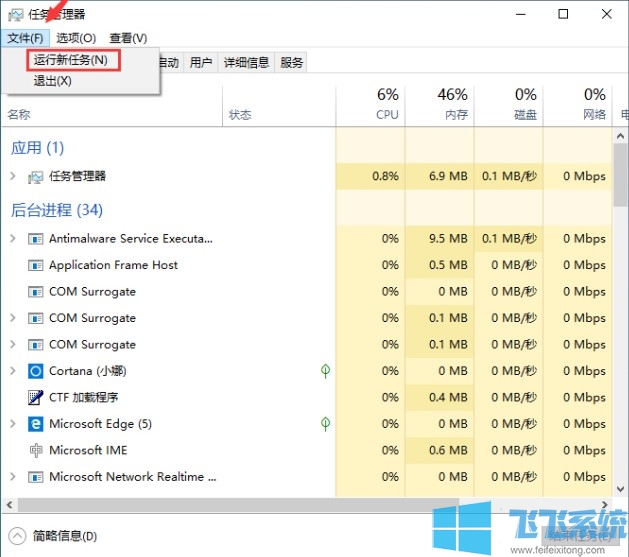Click the 任务管理器 app row icon
629x557 pixels.
point(35,177)
